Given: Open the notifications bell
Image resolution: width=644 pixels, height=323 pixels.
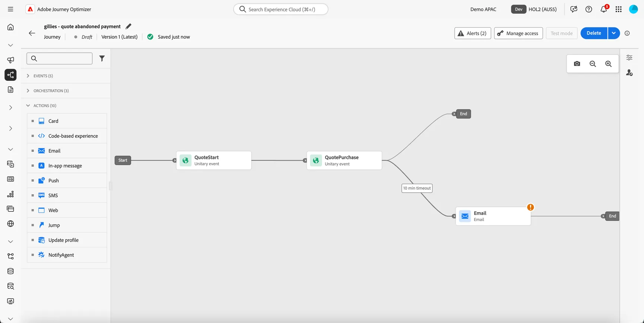Looking at the screenshot, I should pyautogui.click(x=604, y=9).
